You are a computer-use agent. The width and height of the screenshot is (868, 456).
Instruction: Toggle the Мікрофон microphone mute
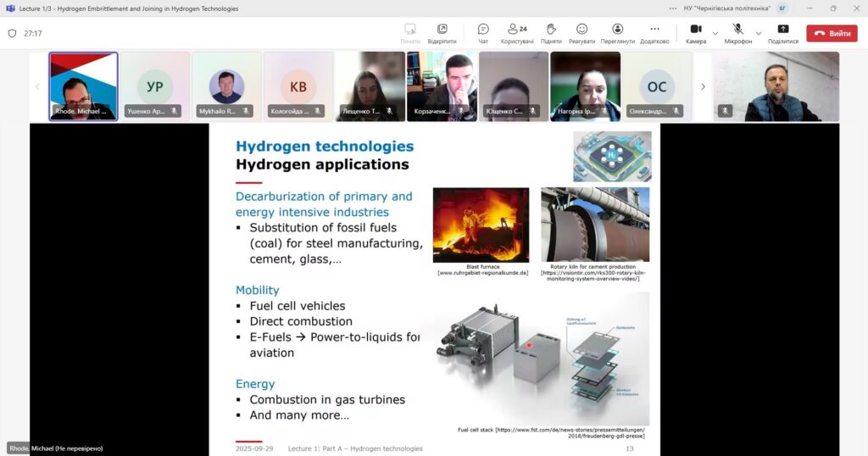pos(737,33)
